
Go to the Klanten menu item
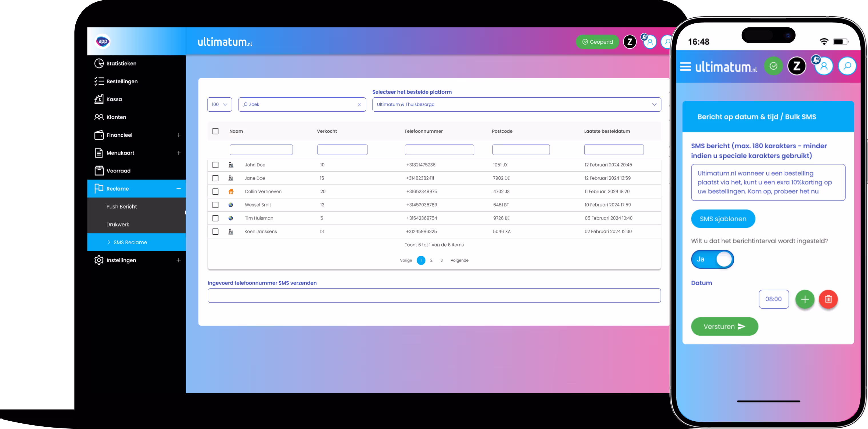click(116, 117)
